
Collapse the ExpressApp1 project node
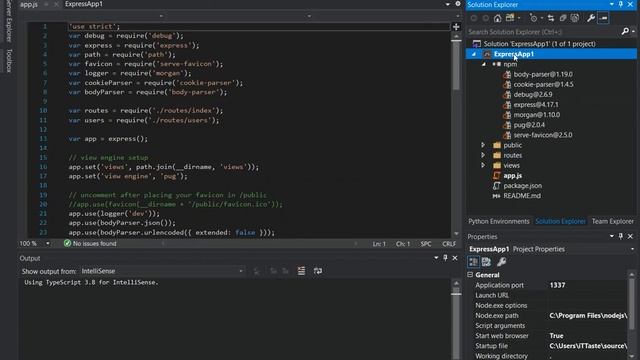point(474,54)
